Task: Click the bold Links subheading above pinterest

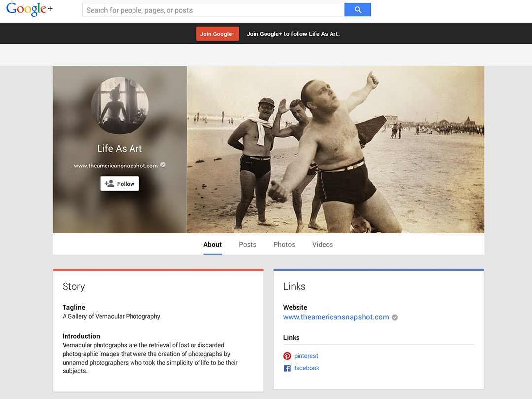Action: click(x=291, y=337)
